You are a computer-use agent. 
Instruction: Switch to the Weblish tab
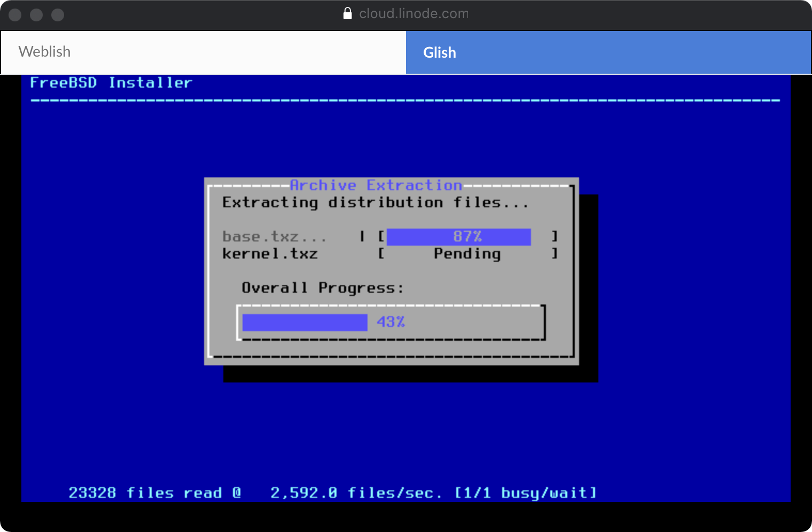203,52
